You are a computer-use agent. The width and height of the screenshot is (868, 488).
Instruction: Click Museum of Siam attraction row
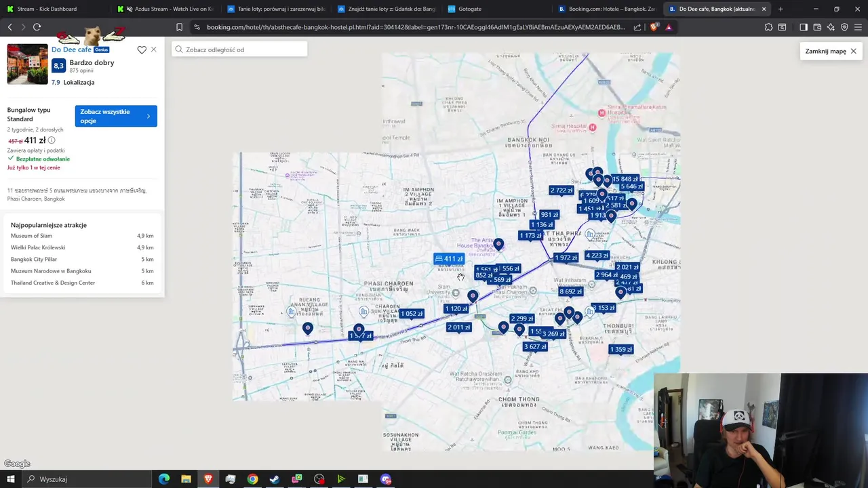click(82, 236)
